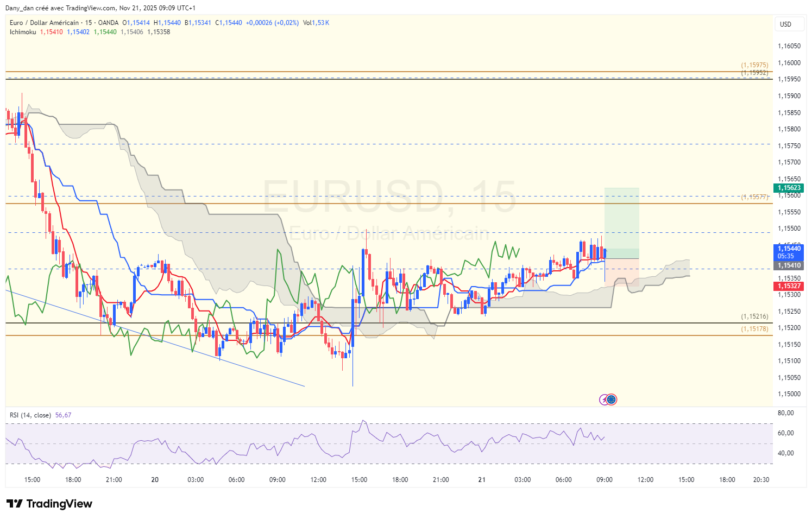Click the volume readout Vol1,53K

click(x=316, y=23)
